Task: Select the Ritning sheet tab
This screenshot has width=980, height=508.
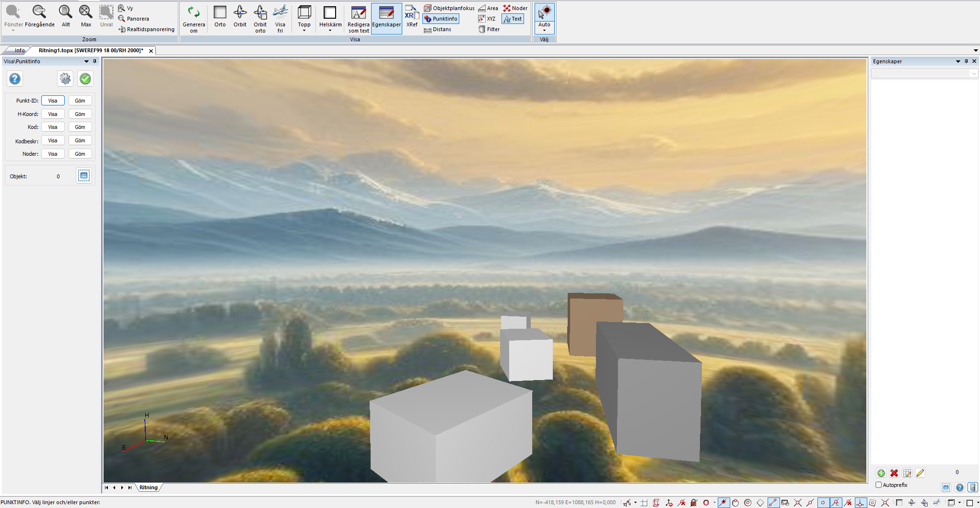Action: [x=149, y=487]
